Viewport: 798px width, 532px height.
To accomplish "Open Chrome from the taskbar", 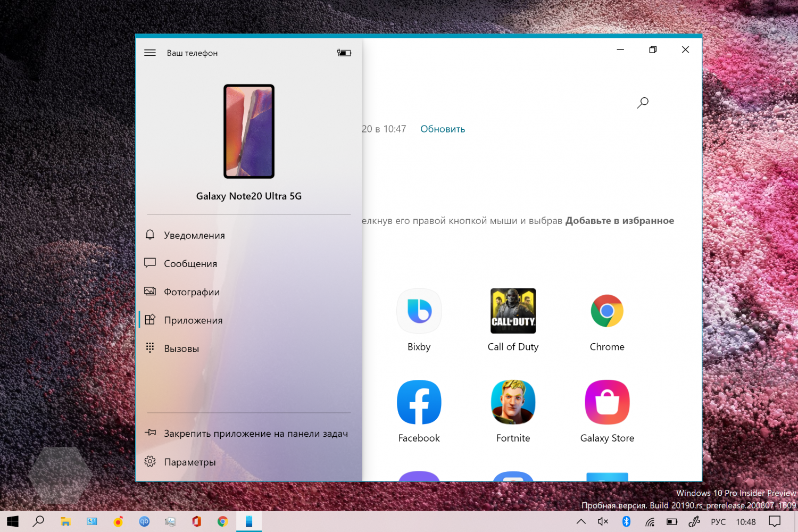I will pos(223,521).
